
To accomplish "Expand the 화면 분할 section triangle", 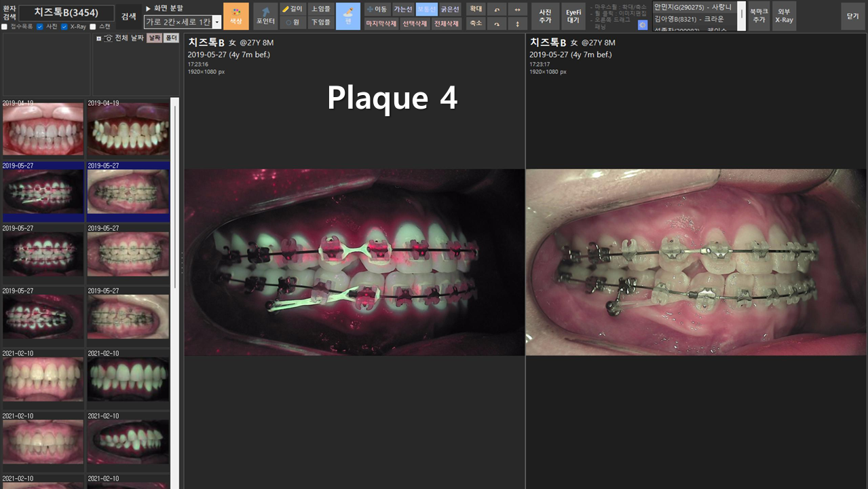I will coord(148,8).
